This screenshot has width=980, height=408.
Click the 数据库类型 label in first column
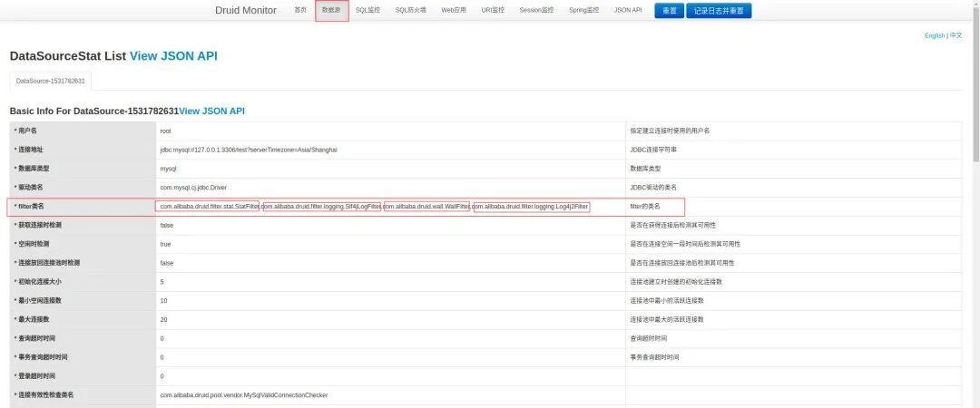pos(34,169)
